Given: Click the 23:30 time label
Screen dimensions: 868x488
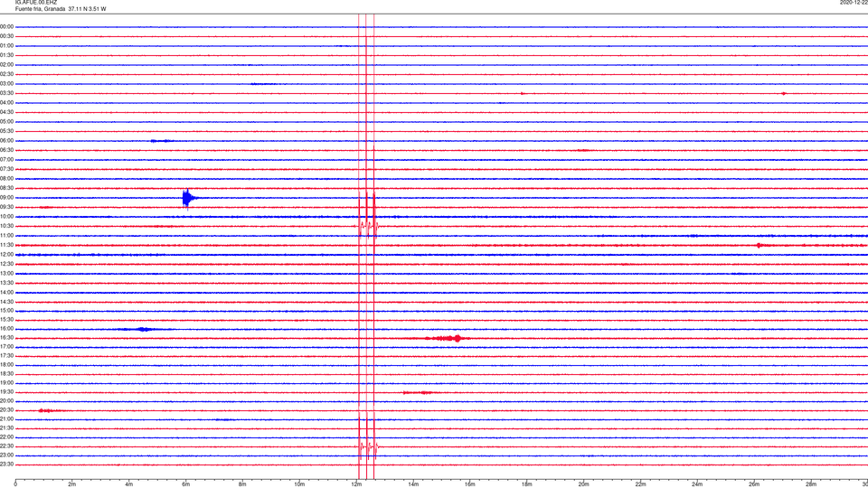Looking at the screenshot, I should (x=6, y=465).
